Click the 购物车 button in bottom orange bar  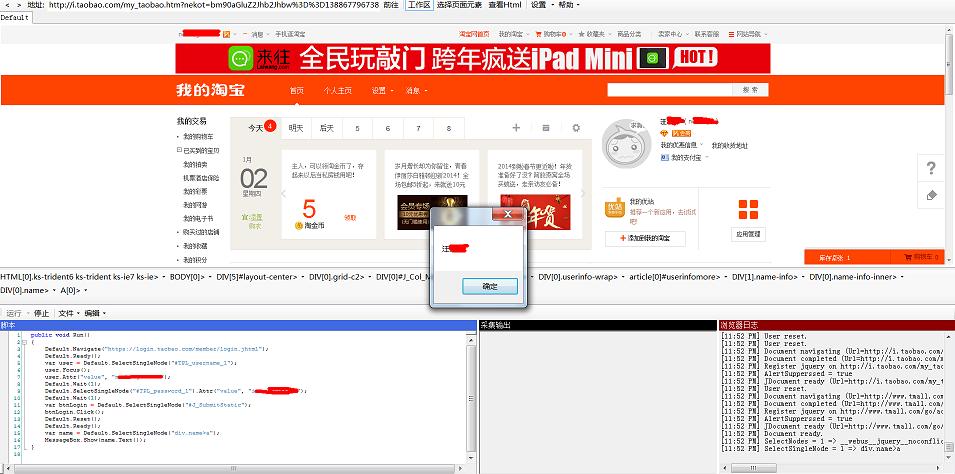point(917,258)
